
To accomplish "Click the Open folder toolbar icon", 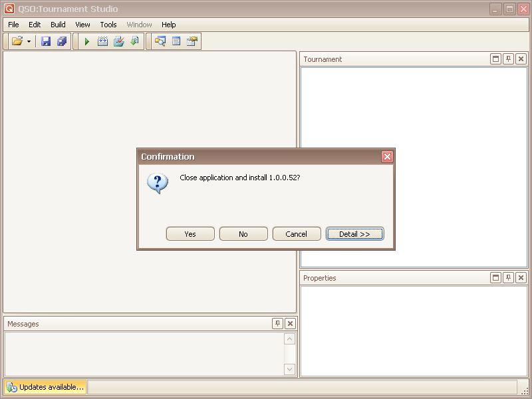I will coord(17,41).
